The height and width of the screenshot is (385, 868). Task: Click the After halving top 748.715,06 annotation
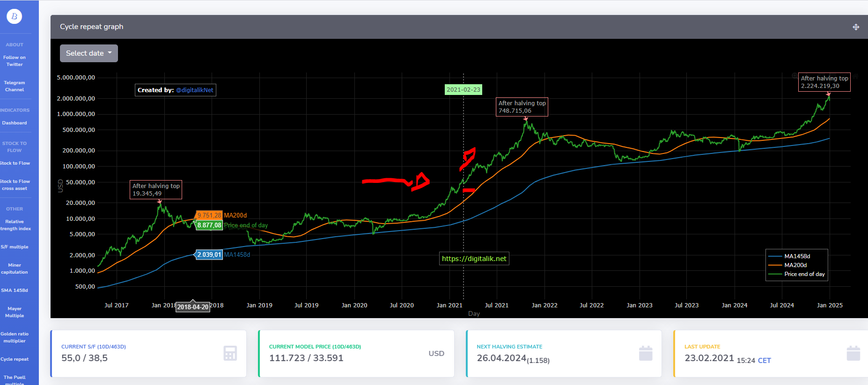point(522,107)
